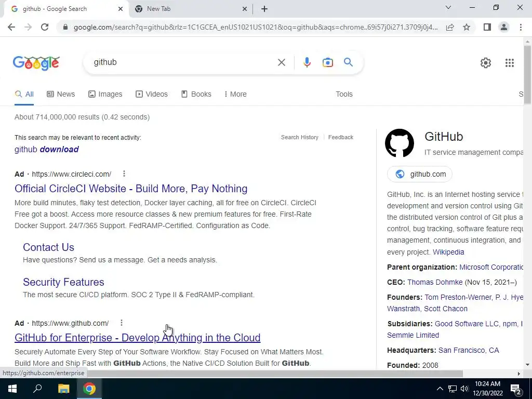The width and height of the screenshot is (532, 399).
Task: Open the taskbar clock and date
Action: click(488, 389)
